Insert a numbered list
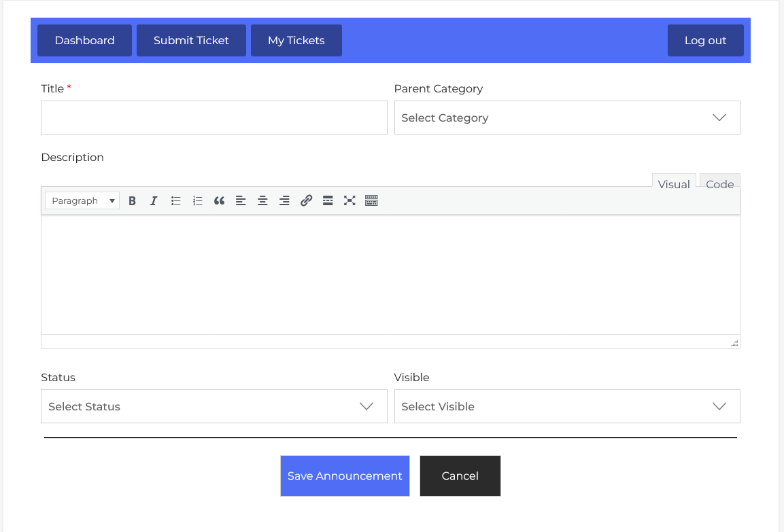 197,200
